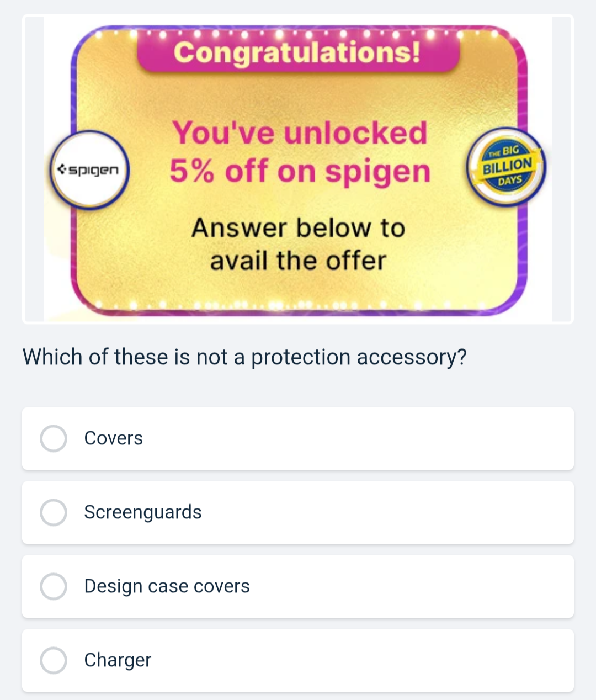Click the protection accessory question text

pyautogui.click(x=244, y=357)
